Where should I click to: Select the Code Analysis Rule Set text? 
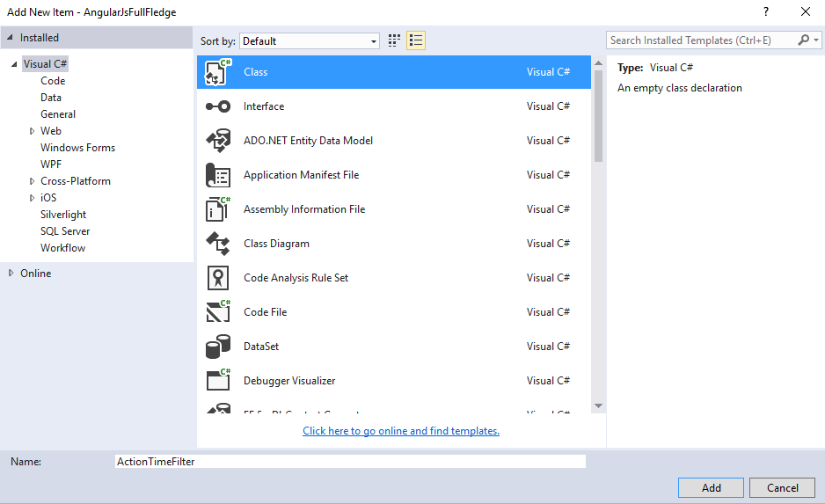(x=296, y=278)
